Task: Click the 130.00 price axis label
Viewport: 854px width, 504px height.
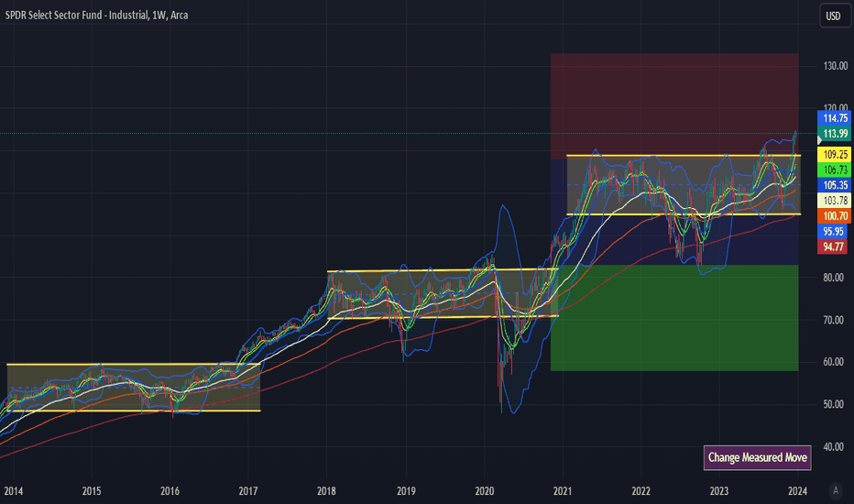Action: (x=835, y=66)
